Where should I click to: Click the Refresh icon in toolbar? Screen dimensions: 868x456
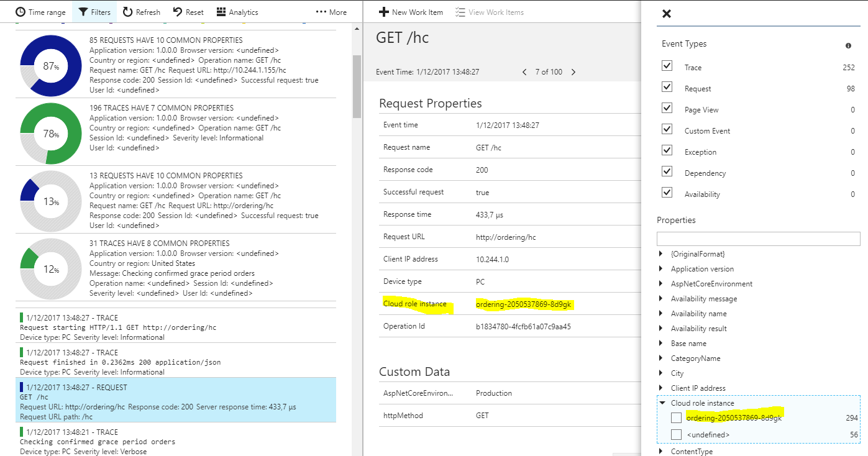[x=127, y=12]
